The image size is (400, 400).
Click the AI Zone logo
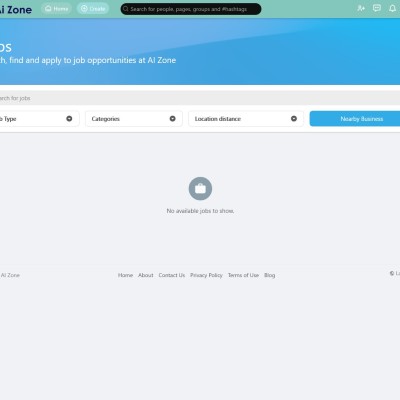16,10
